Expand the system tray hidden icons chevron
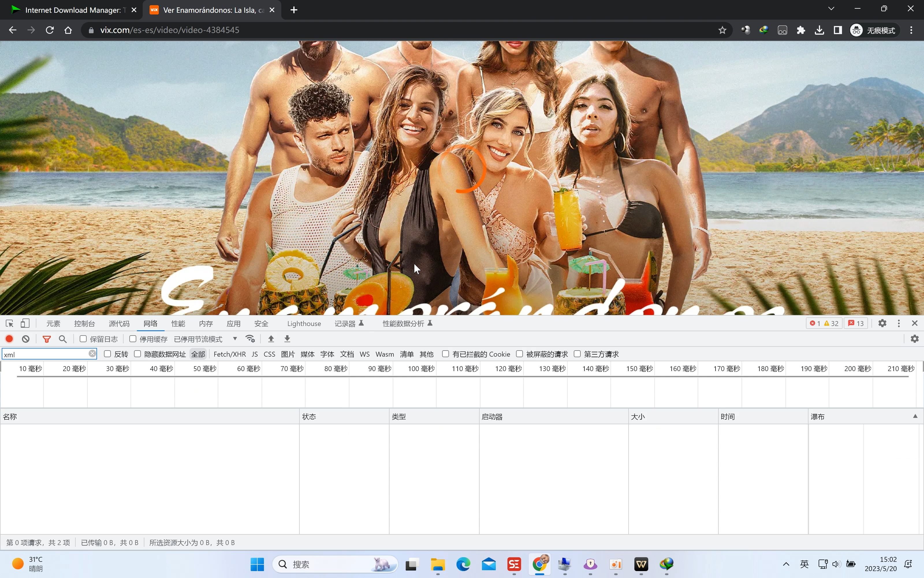 point(786,564)
